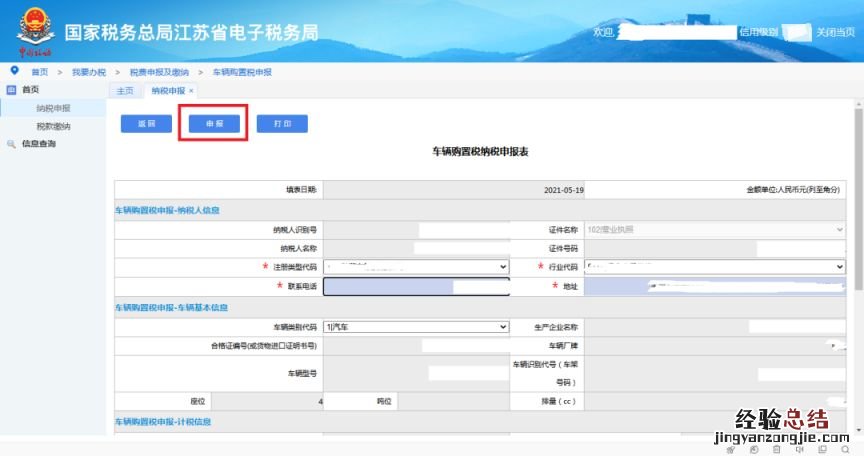Viewport: 864px width, 456px height.
Task: Open 税款缴纳 in the sidebar
Action: coord(54,126)
